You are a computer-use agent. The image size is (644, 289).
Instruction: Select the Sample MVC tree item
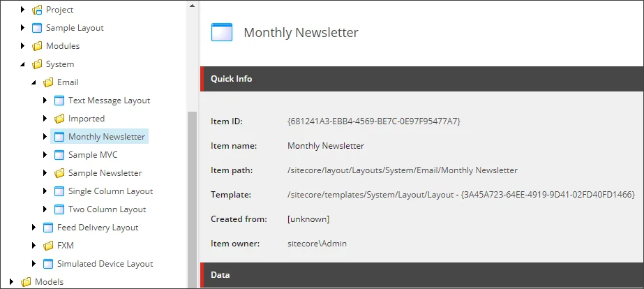[93, 154]
